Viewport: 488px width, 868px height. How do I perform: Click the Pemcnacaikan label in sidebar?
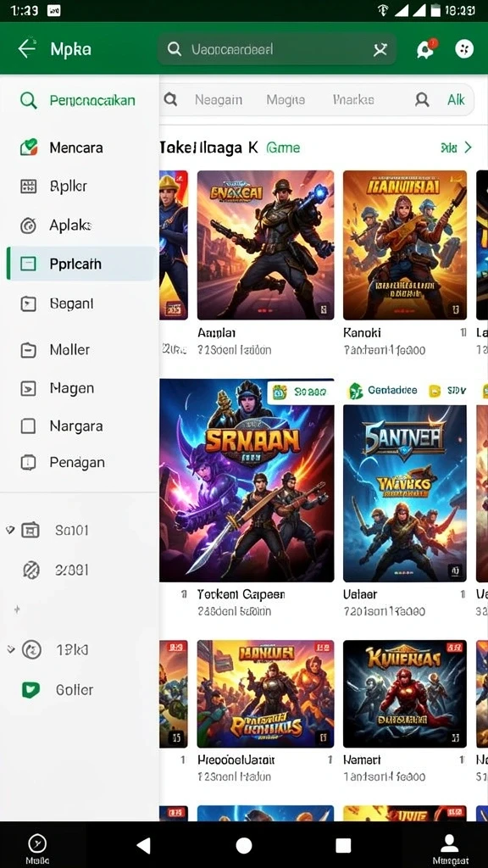(92, 101)
